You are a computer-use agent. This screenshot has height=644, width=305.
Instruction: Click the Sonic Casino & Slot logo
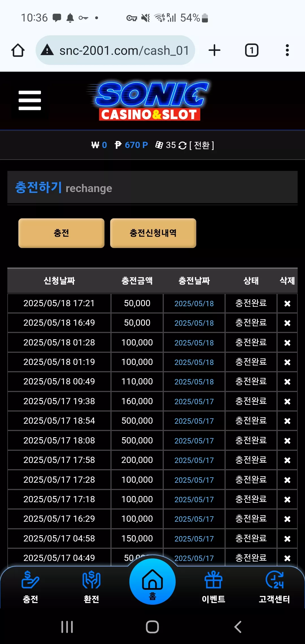pyautogui.click(x=149, y=101)
